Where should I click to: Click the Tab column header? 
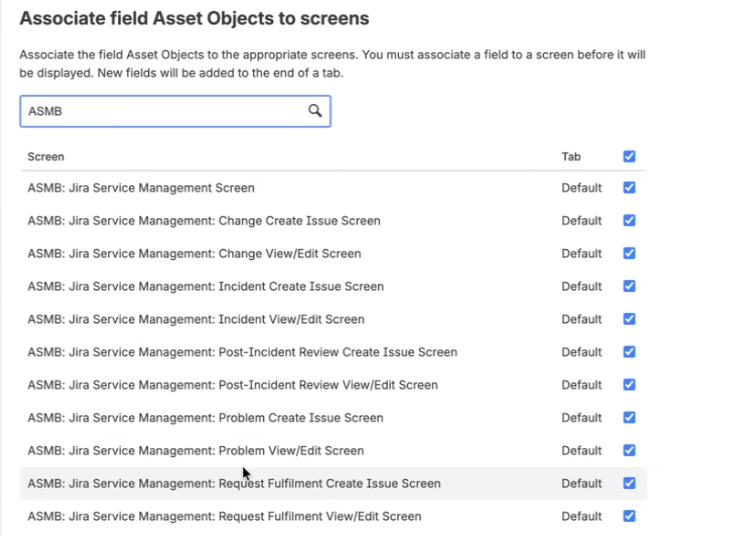click(x=571, y=157)
